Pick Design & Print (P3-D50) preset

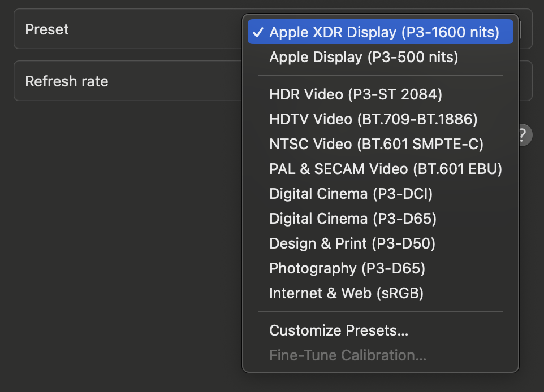click(x=380, y=243)
